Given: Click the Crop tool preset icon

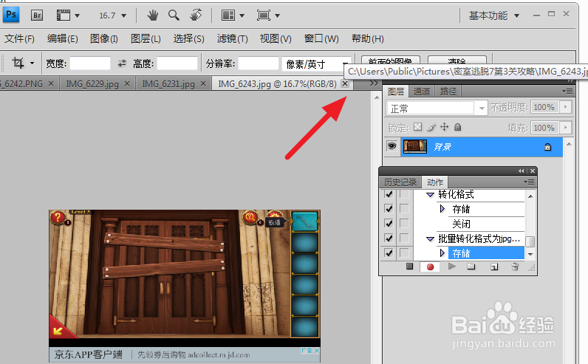Looking at the screenshot, I should click(18, 63).
